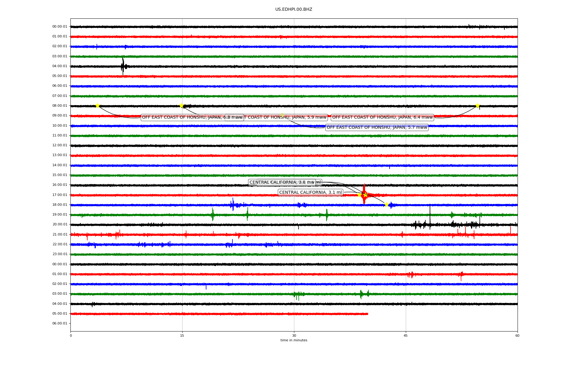The width and height of the screenshot is (588, 368).
Task: Click the yellow star at left end of 08:00:01 trace
Action: (x=97, y=105)
